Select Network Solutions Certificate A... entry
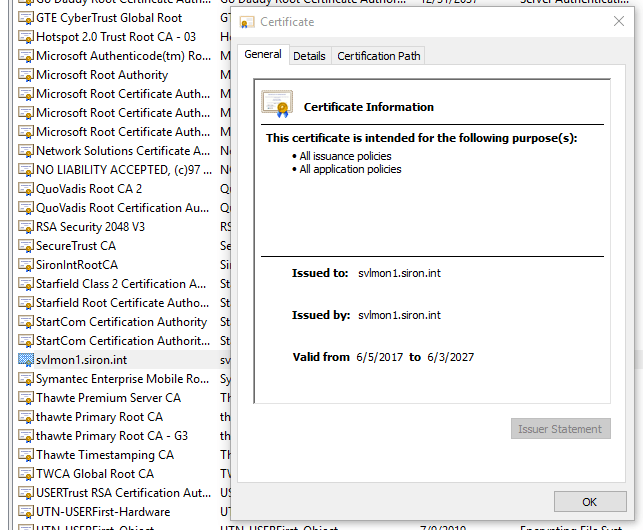Image resolution: width=643 pixels, height=530 pixels. pyautogui.click(x=123, y=151)
